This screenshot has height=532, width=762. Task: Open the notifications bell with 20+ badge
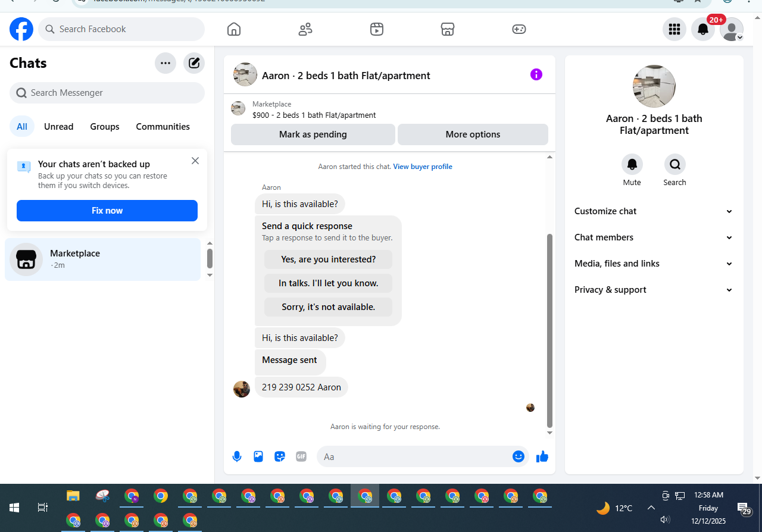(x=703, y=29)
